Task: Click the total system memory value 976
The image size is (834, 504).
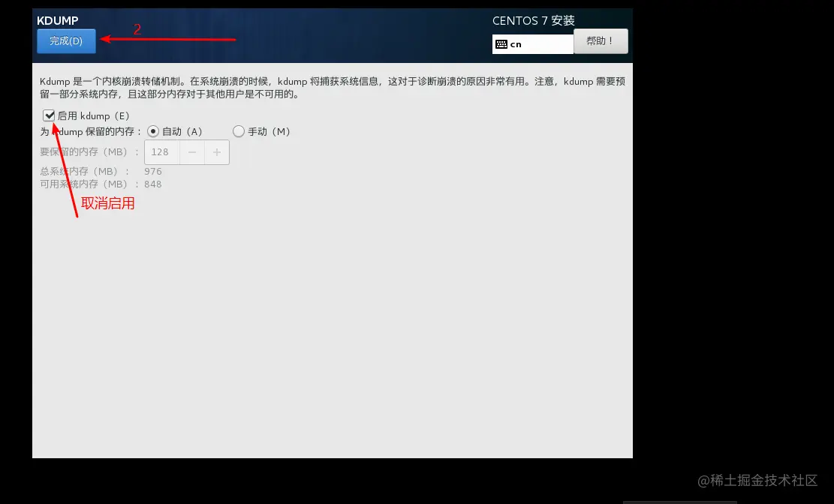Action: coord(152,171)
